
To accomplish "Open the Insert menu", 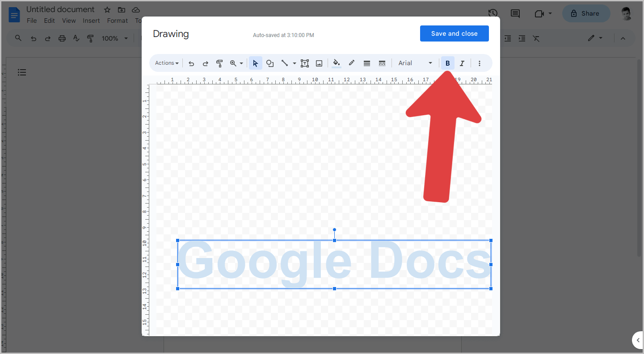I will [91, 21].
